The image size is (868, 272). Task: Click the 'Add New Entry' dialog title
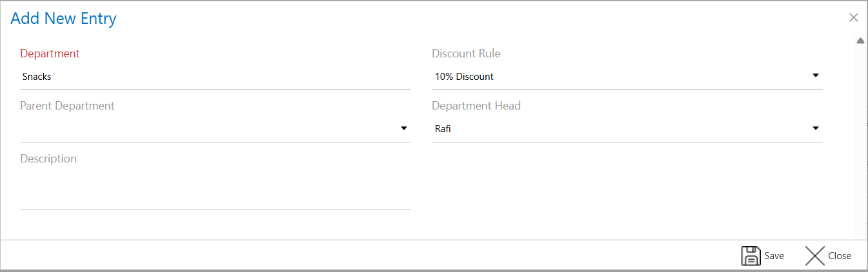click(x=63, y=18)
